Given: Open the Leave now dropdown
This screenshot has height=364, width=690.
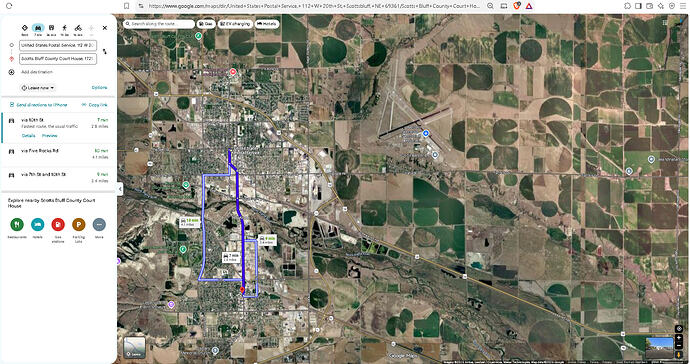Looking at the screenshot, I should coord(38,88).
